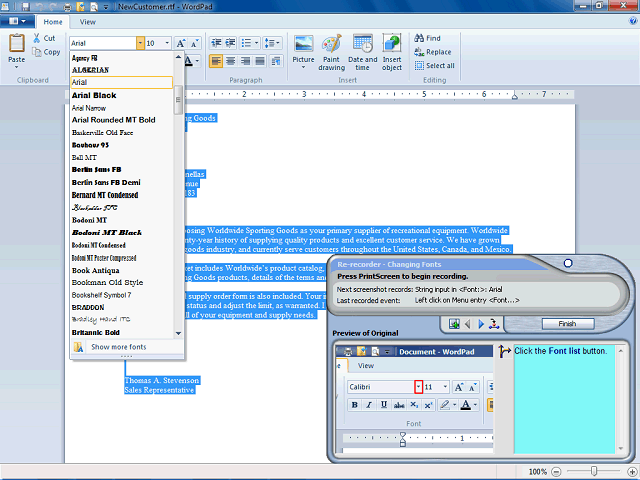Open the font size dropdown
This screenshot has width=640, height=480.
coord(167,43)
